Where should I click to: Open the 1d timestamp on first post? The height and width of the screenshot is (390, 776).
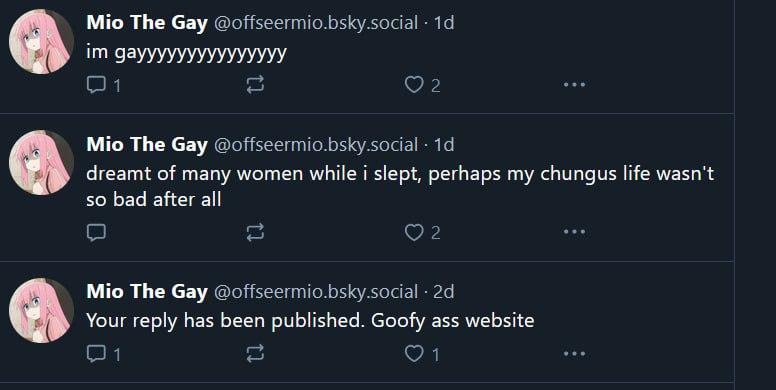point(444,23)
